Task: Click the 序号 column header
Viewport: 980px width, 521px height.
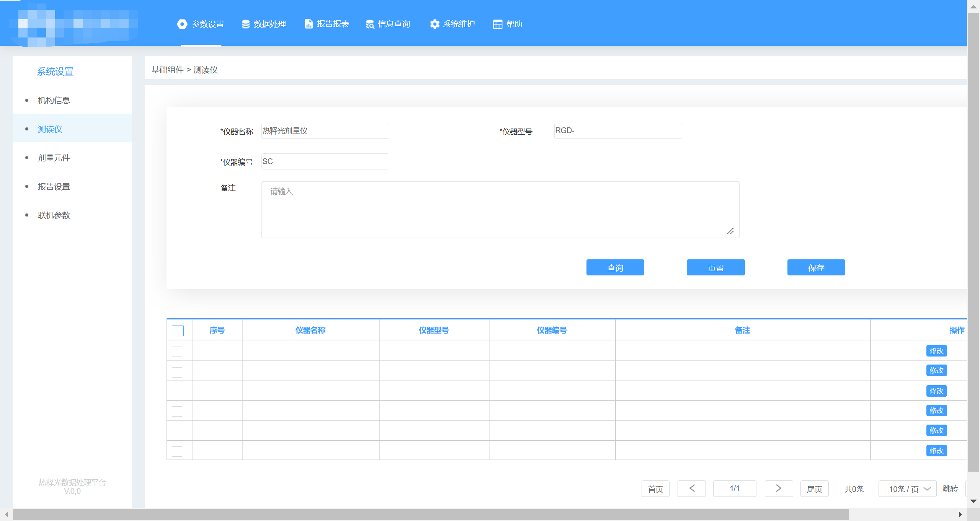Action: [217, 330]
